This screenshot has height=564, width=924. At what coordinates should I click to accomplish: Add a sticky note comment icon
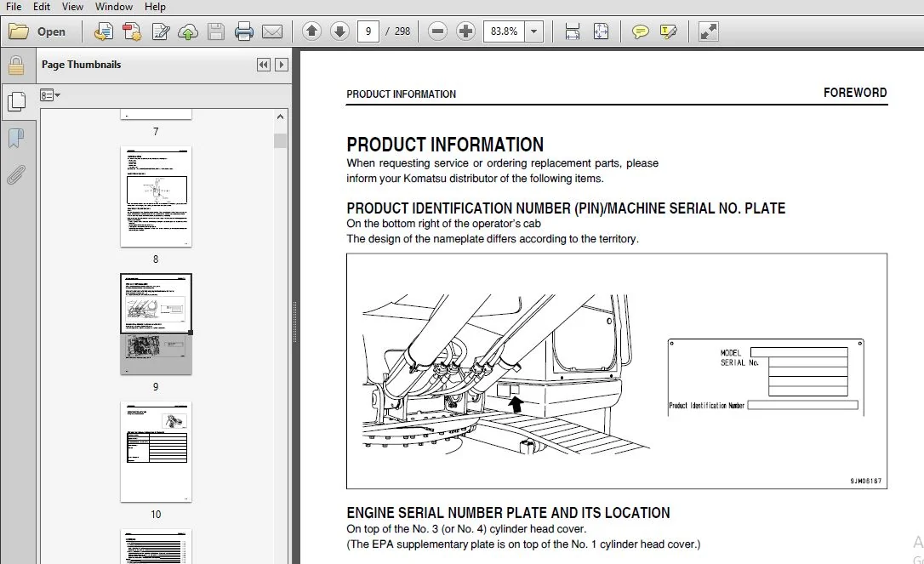(x=640, y=31)
